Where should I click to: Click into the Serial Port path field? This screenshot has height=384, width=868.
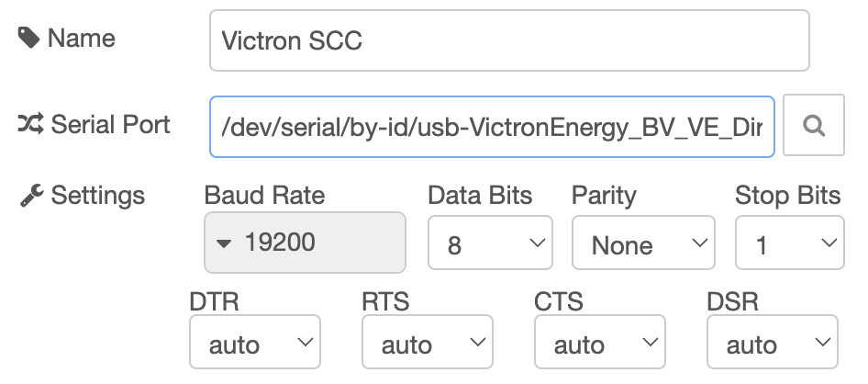(492, 126)
